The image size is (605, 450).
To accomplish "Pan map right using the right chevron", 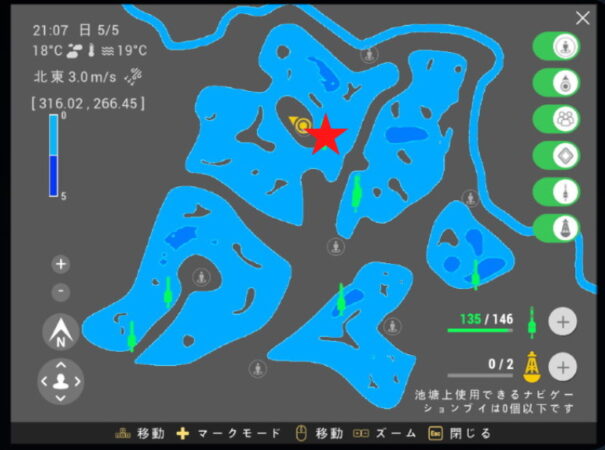I will [77, 381].
